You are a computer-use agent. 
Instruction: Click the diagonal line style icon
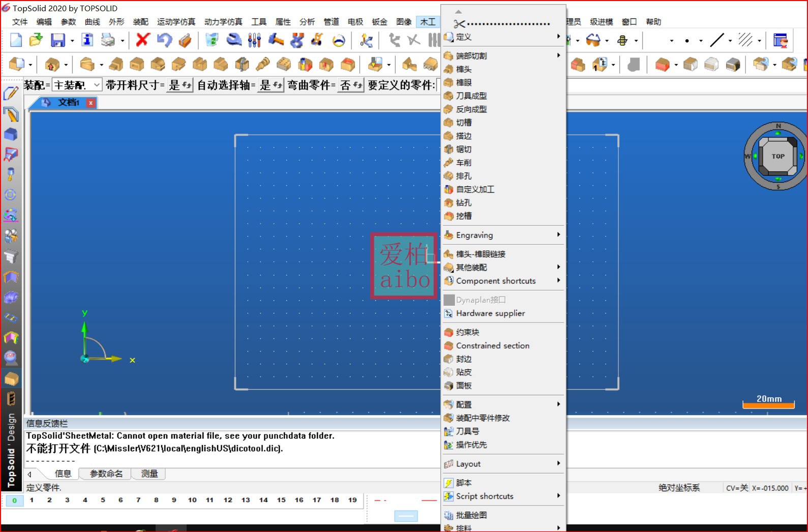pos(717,40)
